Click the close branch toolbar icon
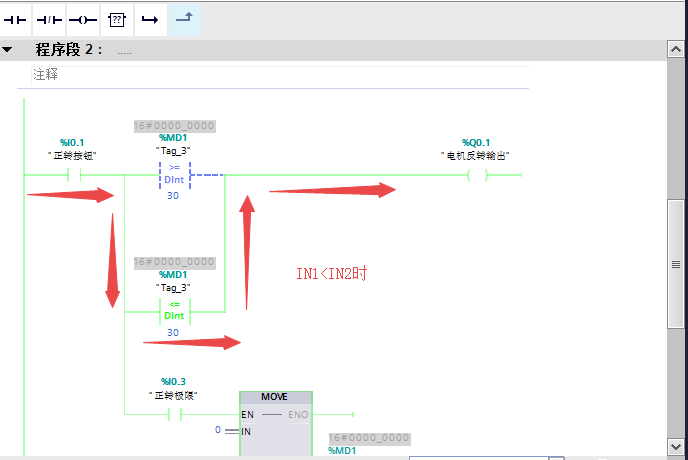 (x=184, y=19)
